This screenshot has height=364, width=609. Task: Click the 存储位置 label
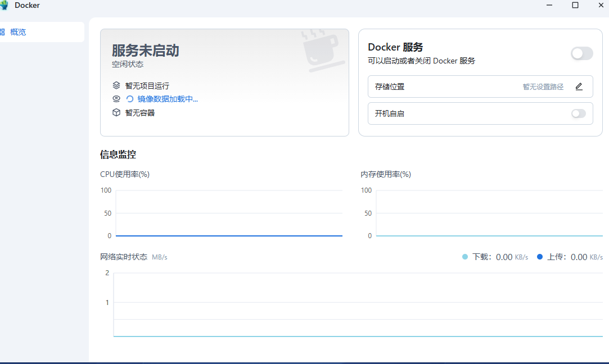pos(390,87)
